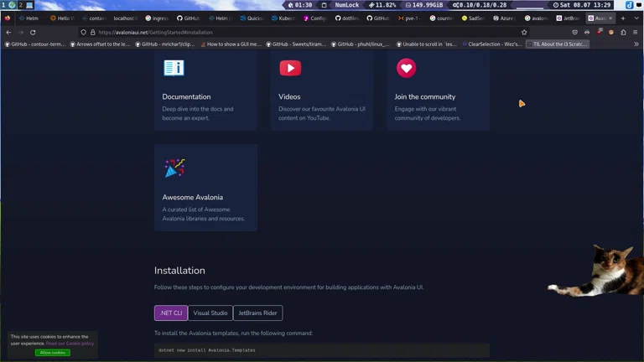Viewport: 644px width, 362px height.
Task: Switch to the localhost tab
Action: [x=125, y=18]
